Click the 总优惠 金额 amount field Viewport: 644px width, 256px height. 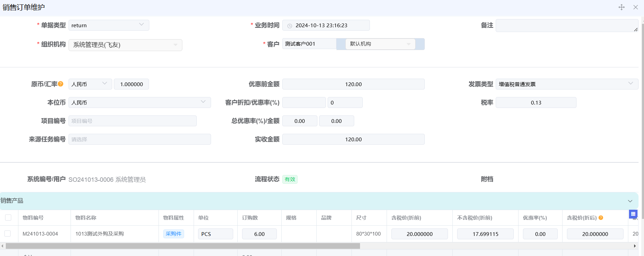click(x=336, y=121)
